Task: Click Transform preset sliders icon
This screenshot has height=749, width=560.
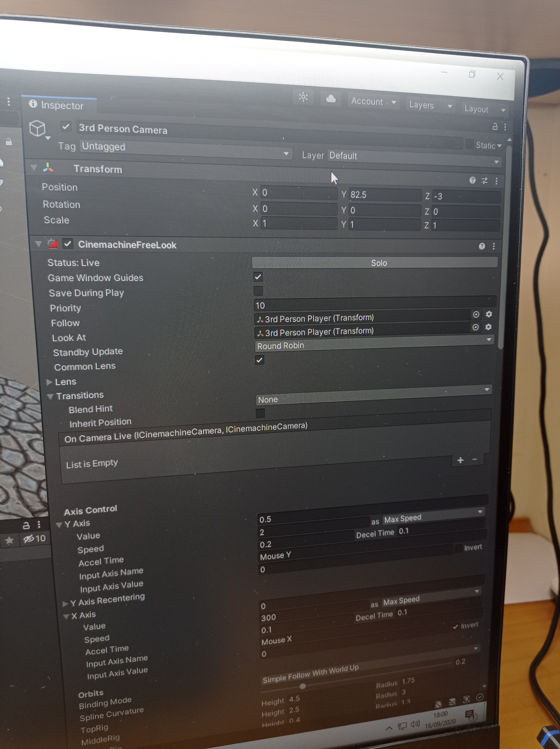Action: 485,181
